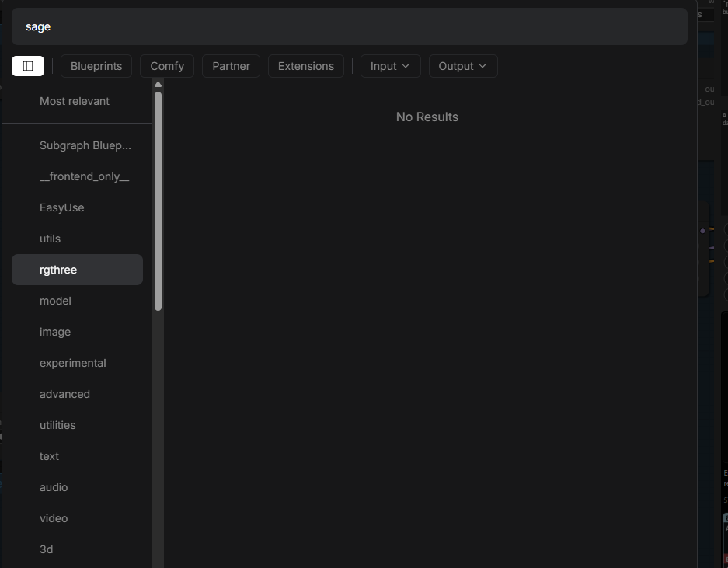Click the search field containing "sage"
The width and height of the screenshot is (728, 568).
click(349, 26)
